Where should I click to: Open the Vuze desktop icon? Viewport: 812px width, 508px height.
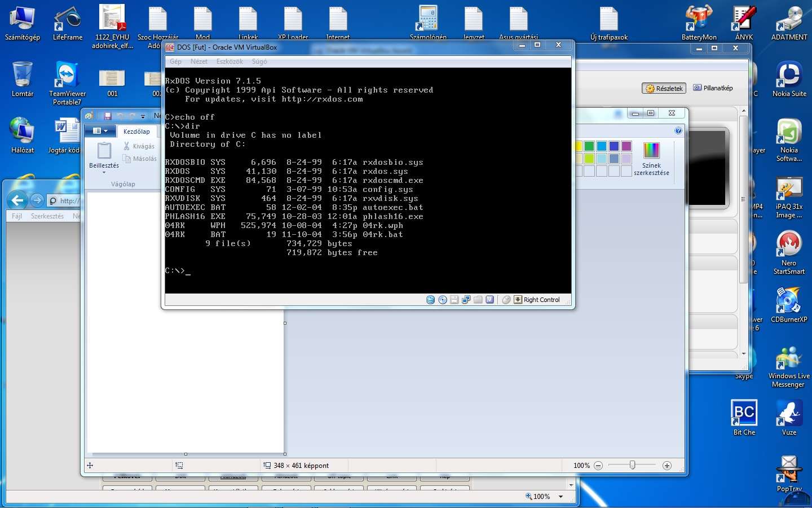click(x=789, y=418)
